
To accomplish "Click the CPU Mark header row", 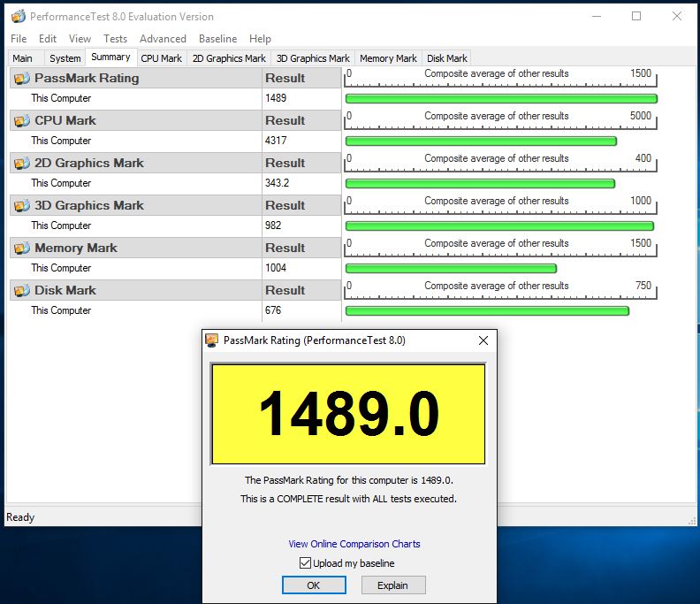I will click(176, 120).
